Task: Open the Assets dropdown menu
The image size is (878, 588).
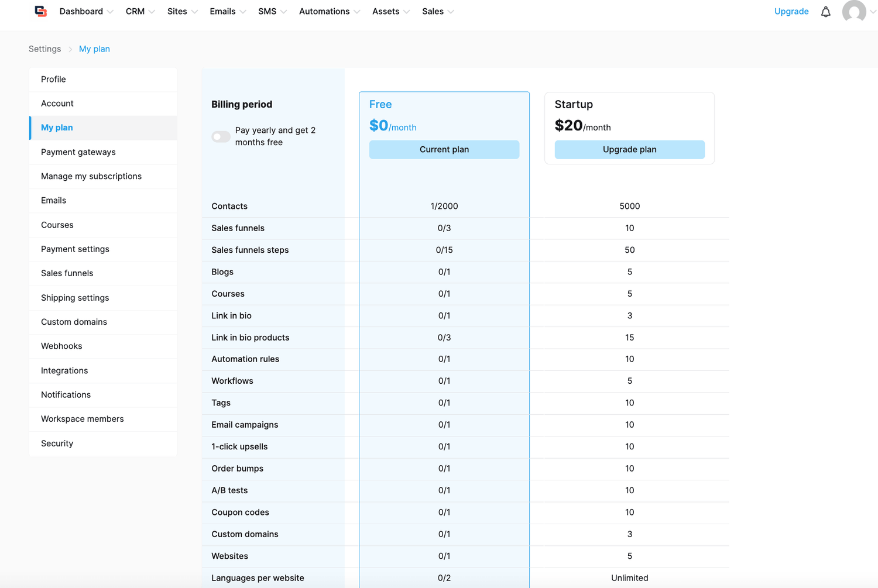Action: pyautogui.click(x=391, y=12)
